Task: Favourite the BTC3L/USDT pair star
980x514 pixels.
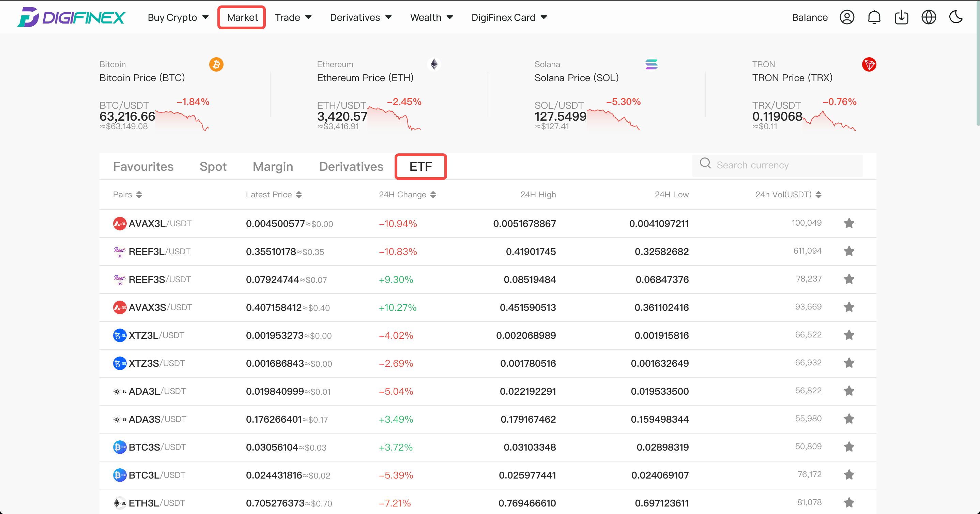Action: [x=849, y=474]
